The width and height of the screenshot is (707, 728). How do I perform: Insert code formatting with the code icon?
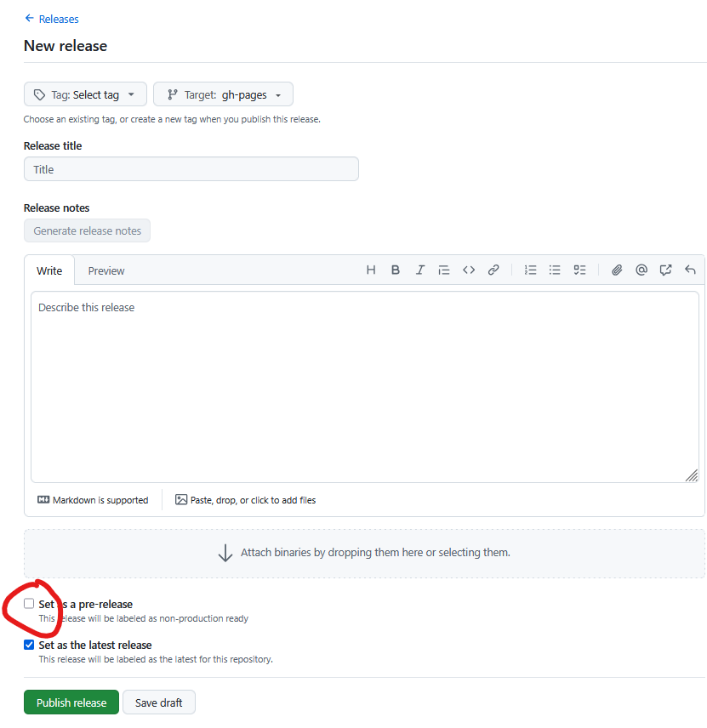(x=468, y=270)
